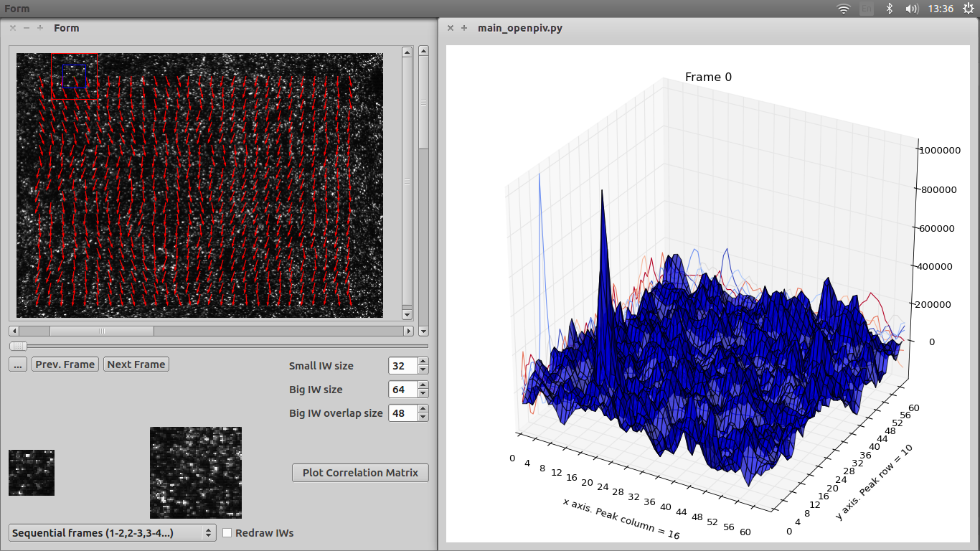Open the sound volume indicator
The image size is (980, 551).
point(912,9)
